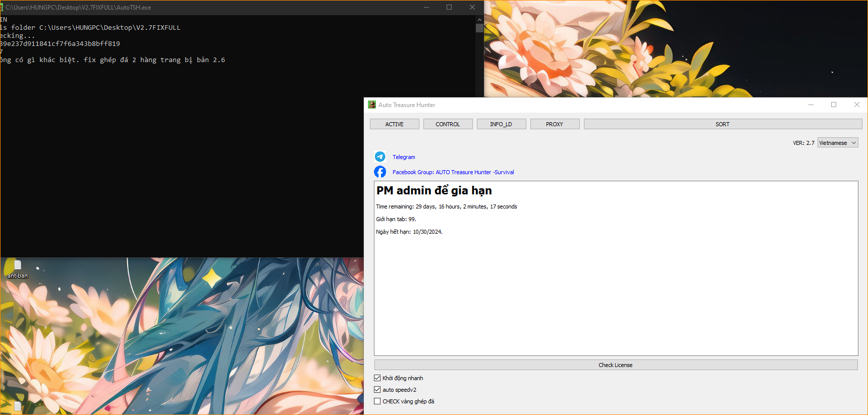The width and height of the screenshot is (868, 415).
Task: Switch to the ACTIVE tab
Action: point(394,124)
